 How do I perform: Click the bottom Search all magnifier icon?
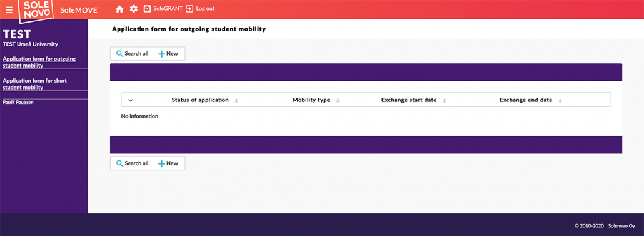119,163
